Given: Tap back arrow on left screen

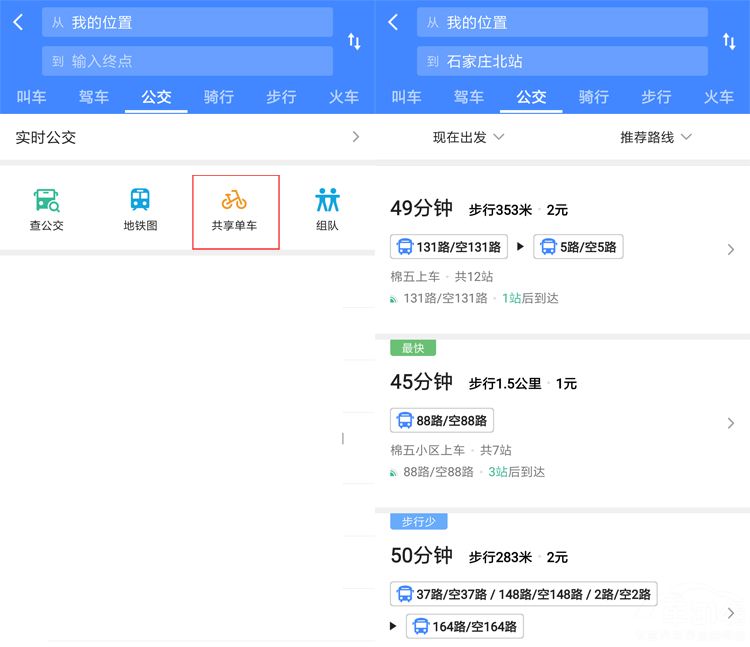Looking at the screenshot, I should [18, 22].
